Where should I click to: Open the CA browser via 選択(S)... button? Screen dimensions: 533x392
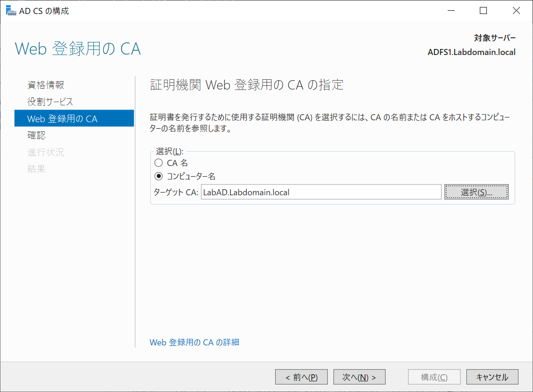[476, 192]
